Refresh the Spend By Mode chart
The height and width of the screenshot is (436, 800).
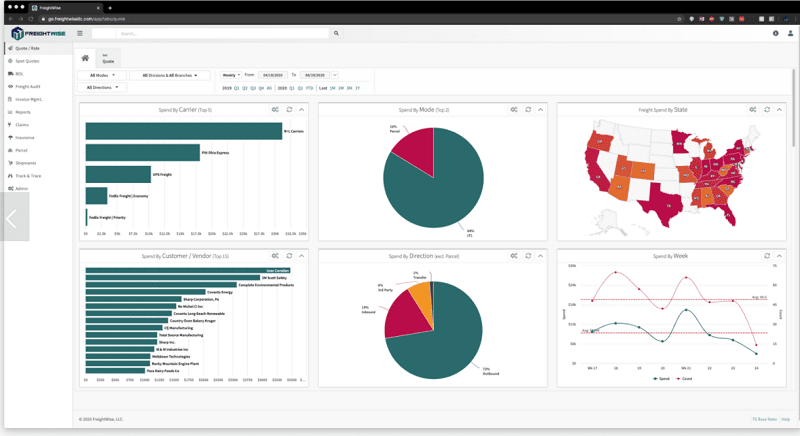pos(528,110)
